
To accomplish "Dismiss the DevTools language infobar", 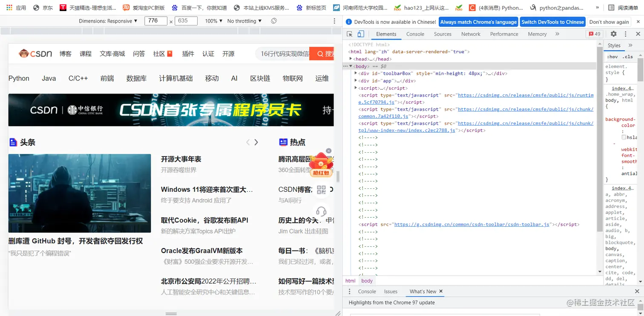I will 638,22.
